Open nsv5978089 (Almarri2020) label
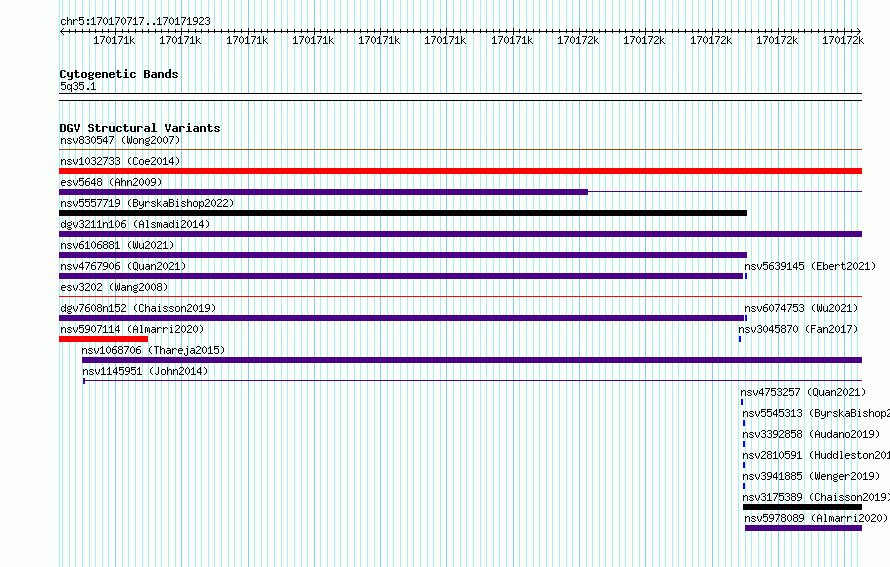Image resolution: width=890 pixels, height=567 pixels. (x=816, y=518)
